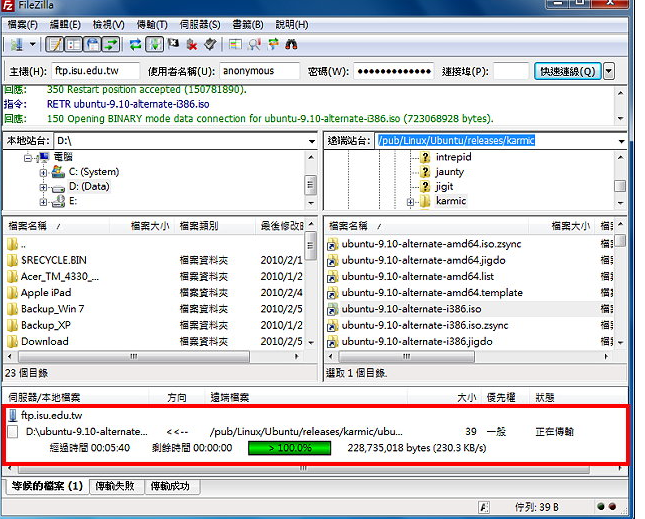645x519 pixels.
Task: Toggle synchronized browsing
Action: click(273, 44)
